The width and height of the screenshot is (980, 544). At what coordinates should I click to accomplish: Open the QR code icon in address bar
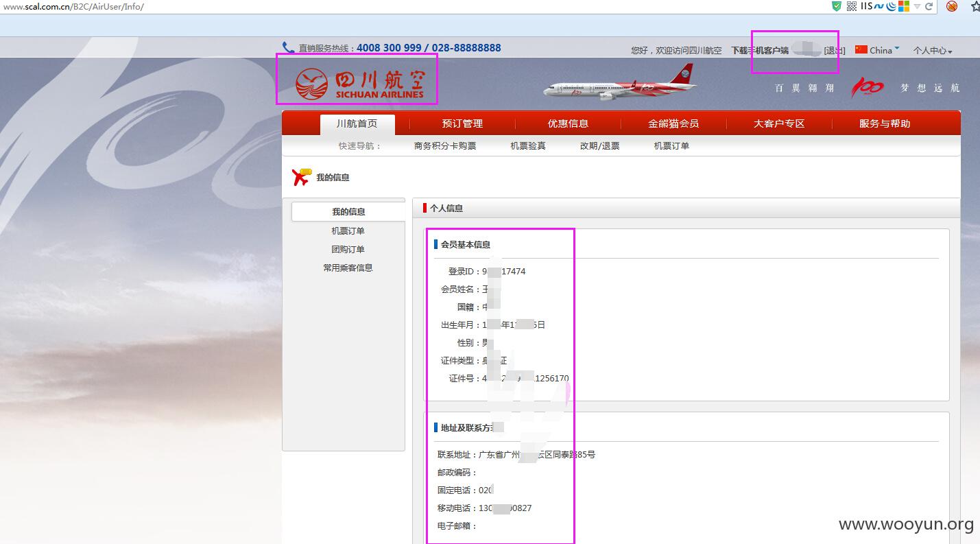[x=851, y=6]
